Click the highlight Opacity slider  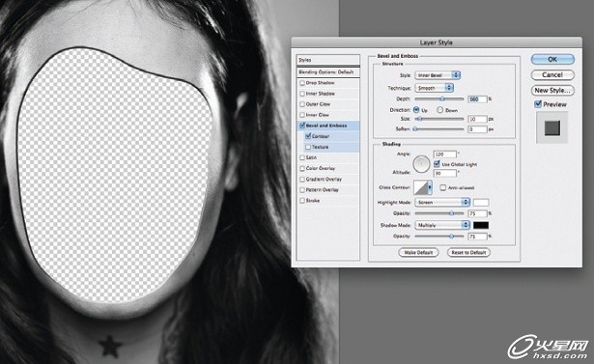click(x=439, y=213)
